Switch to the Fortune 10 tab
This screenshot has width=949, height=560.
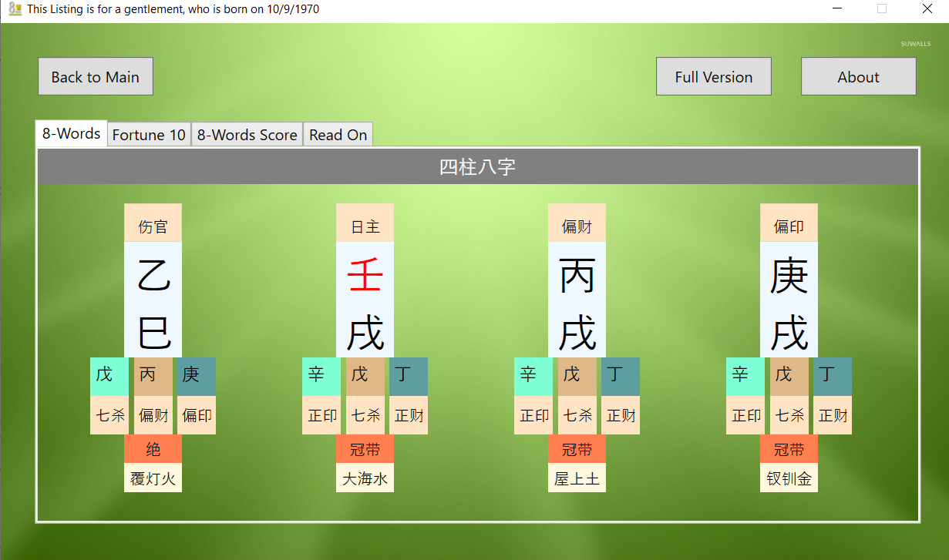149,135
